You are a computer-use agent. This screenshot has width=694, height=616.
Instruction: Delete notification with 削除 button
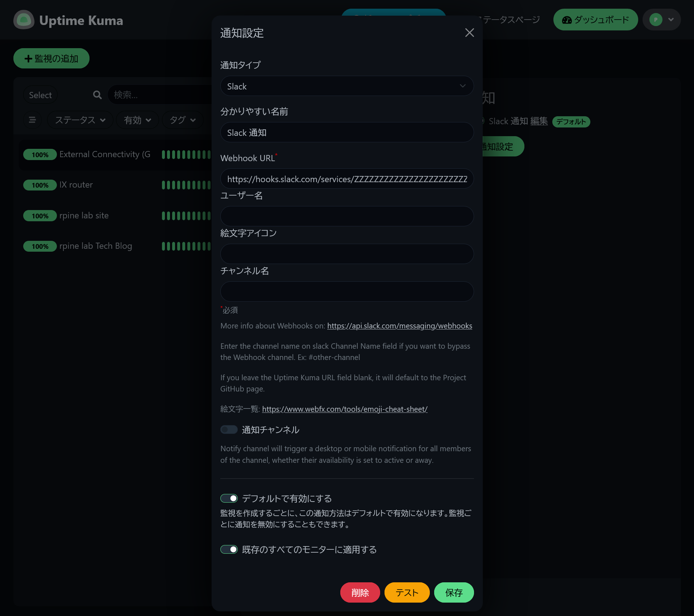360,592
